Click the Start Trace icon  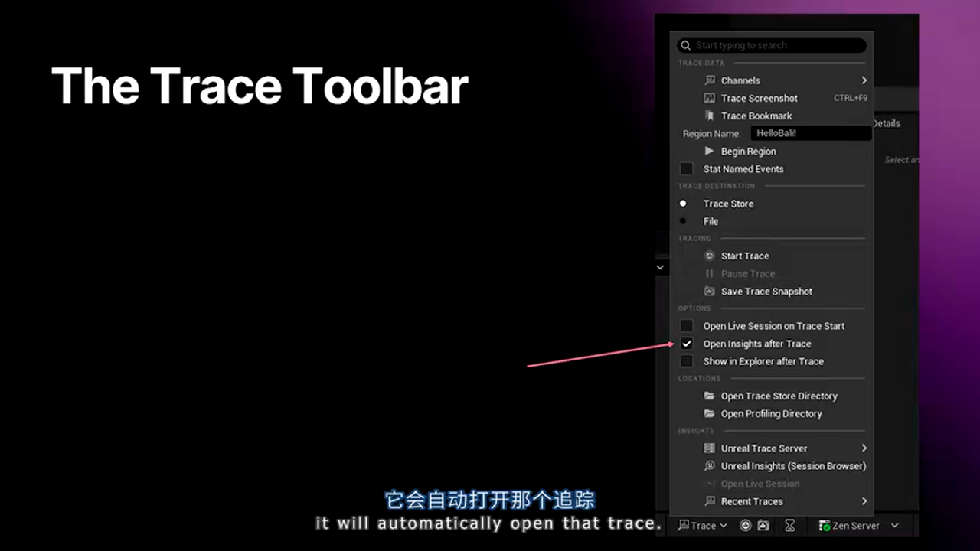click(x=709, y=256)
